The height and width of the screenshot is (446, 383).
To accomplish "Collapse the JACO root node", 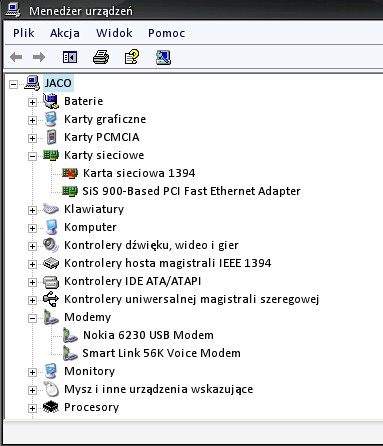I will pyautogui.click(x=13, y=84).
